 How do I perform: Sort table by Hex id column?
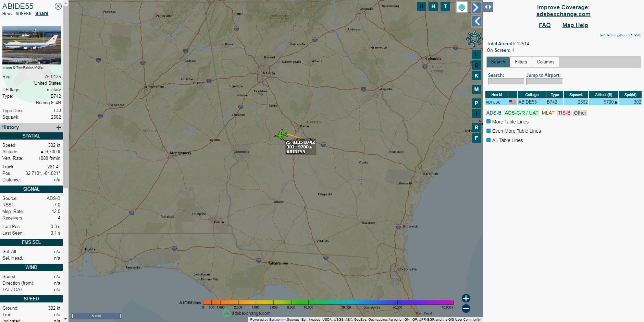496,95
